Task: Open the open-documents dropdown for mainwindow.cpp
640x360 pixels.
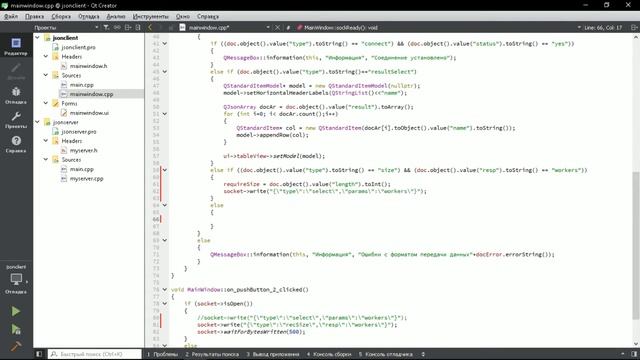Action: tap(268, 27)
